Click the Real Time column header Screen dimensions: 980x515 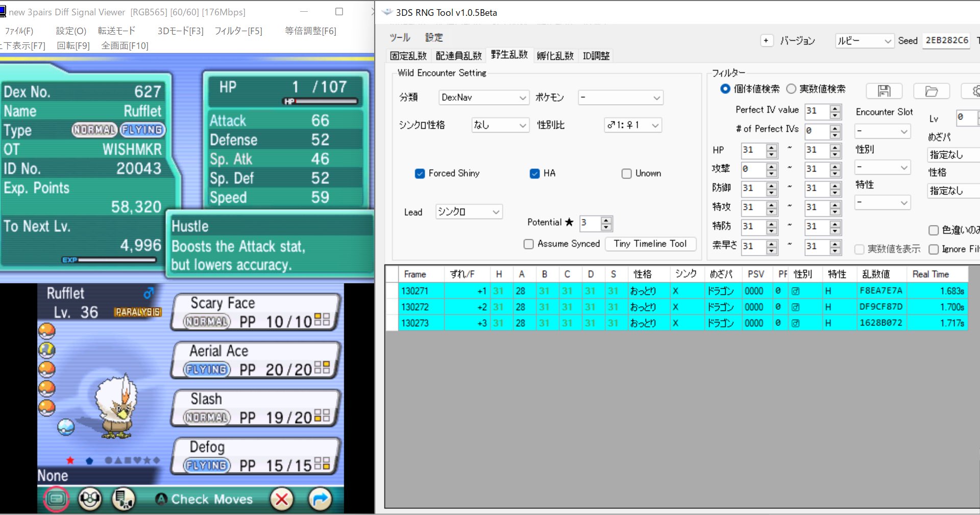click(x=937, y=275)
